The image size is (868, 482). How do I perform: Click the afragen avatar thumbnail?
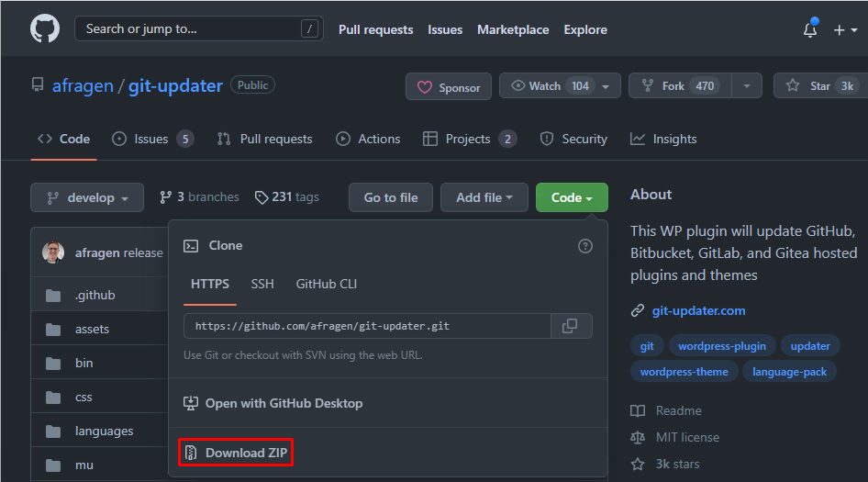[53, 252]
